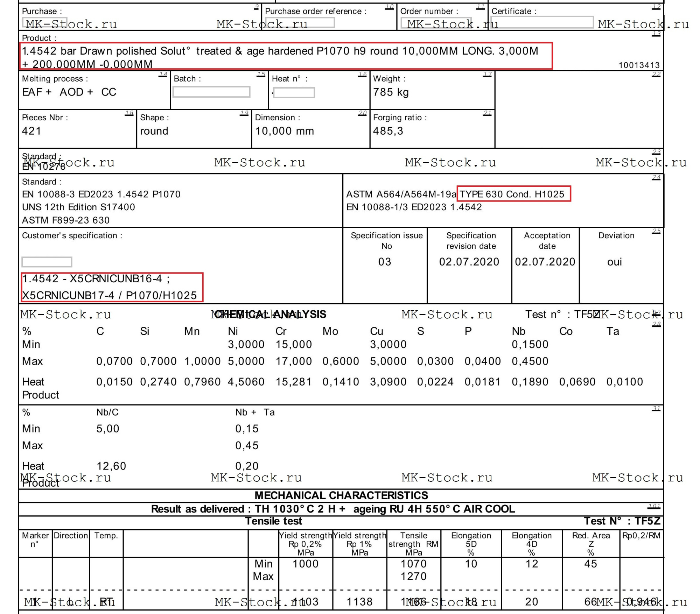Click the Acceptation date 02.07.2020
The height and width of the screenshot is (614, 700).
pos(545,262)
